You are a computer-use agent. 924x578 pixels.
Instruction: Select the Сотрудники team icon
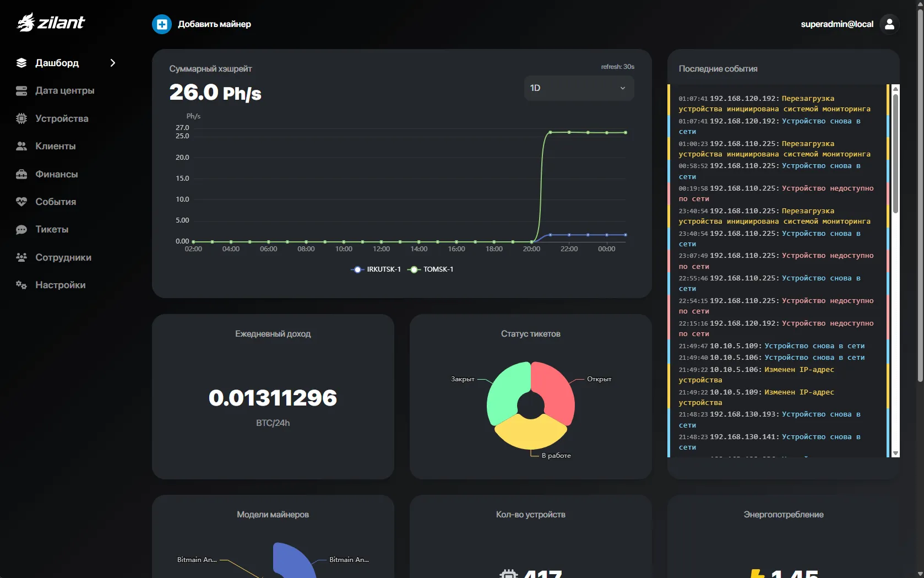(x=21, y=257)
